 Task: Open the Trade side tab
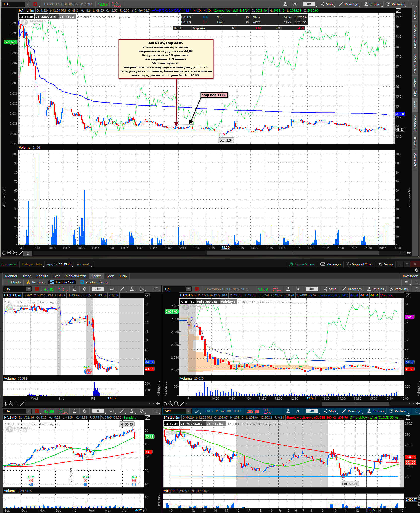pyautogui.click(x=415, y=15)
